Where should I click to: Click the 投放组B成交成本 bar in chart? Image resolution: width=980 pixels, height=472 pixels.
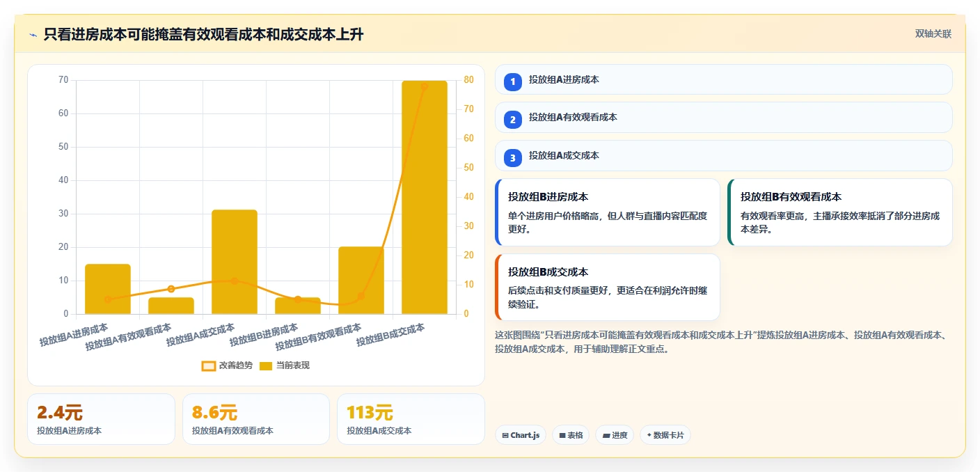click(425, 197)
